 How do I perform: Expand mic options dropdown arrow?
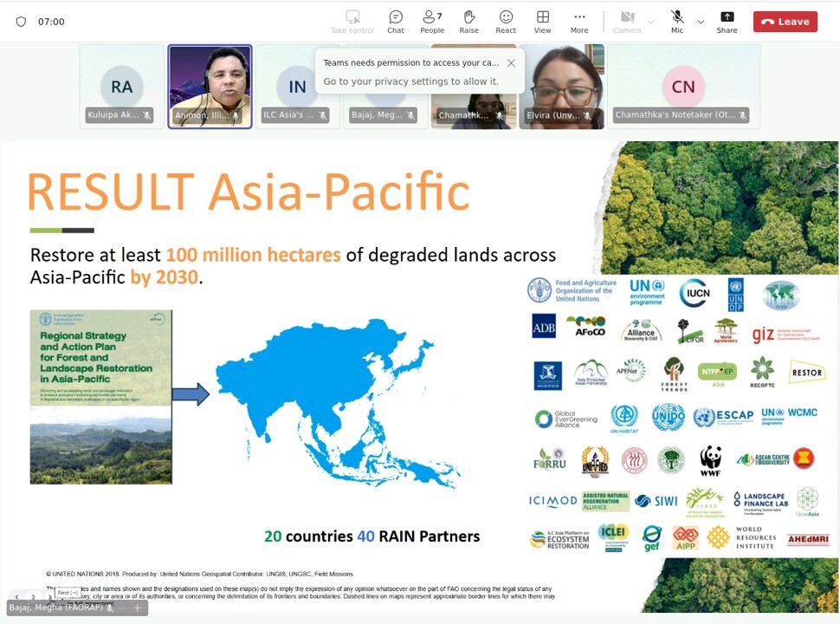pyautogui.click(x=701, y=22)
